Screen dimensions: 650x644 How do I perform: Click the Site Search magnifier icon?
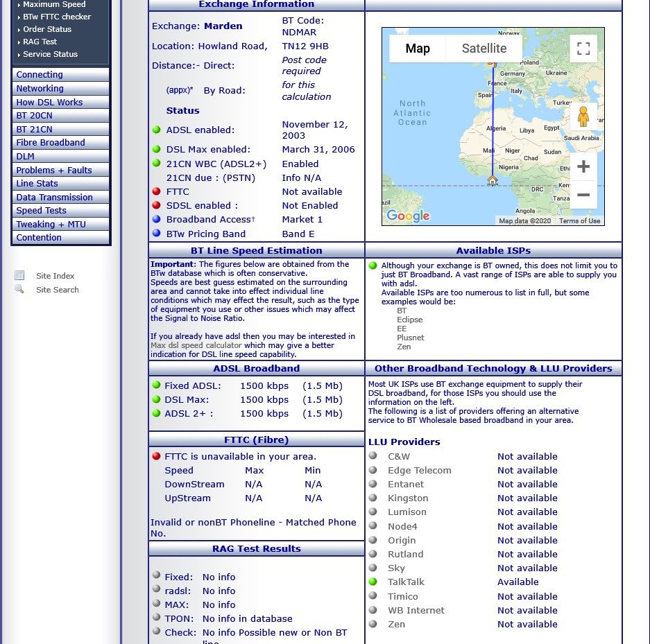pyautogui.click(x=19, y=290)
